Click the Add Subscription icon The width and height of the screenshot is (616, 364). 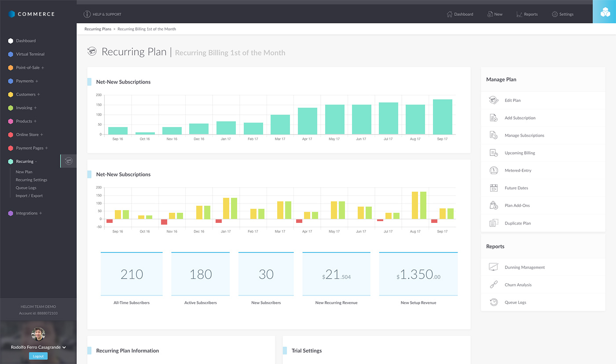(x=493, y=118)
